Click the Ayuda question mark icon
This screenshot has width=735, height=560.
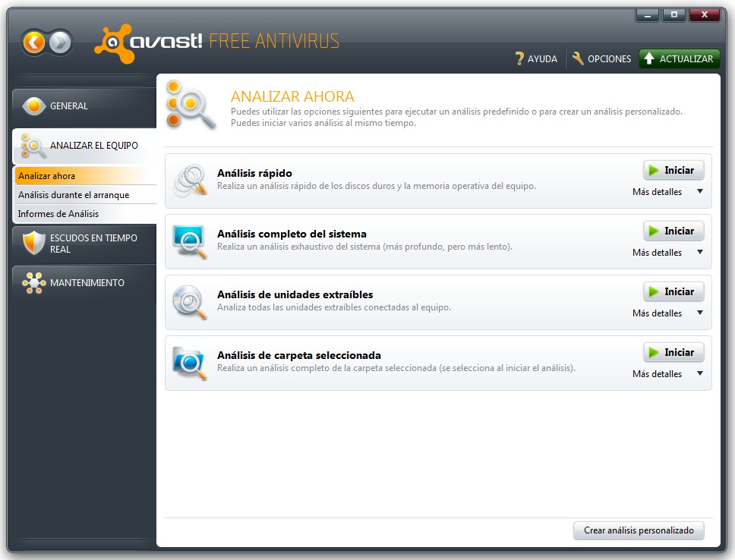(519, 58)
